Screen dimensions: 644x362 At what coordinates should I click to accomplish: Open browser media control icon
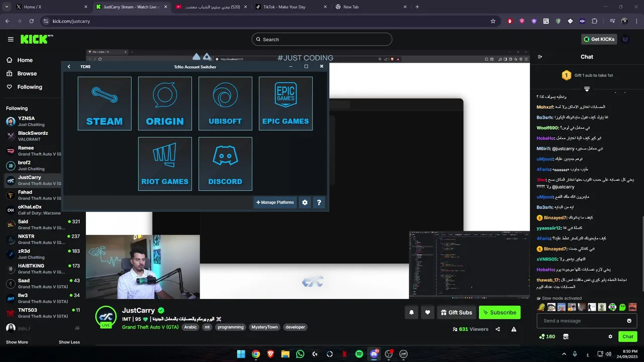pyautogui.click(x=612, y=21)
